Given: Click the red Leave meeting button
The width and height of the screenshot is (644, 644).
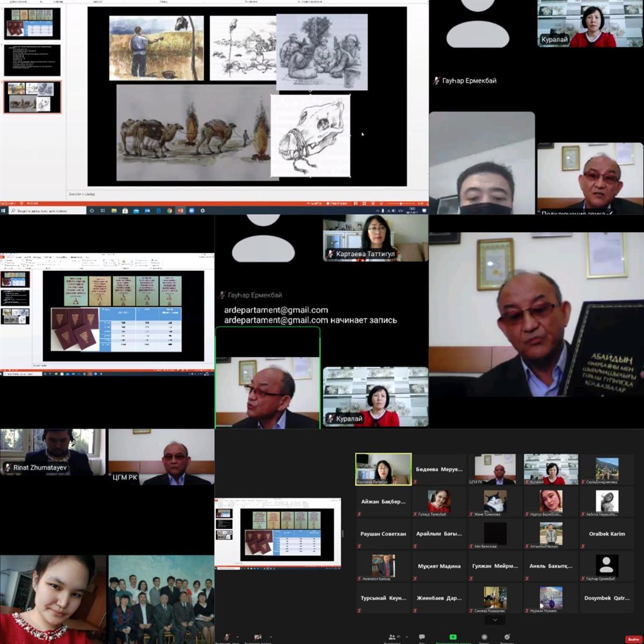Looking at the screenshot, I should (x=633, y=639).
